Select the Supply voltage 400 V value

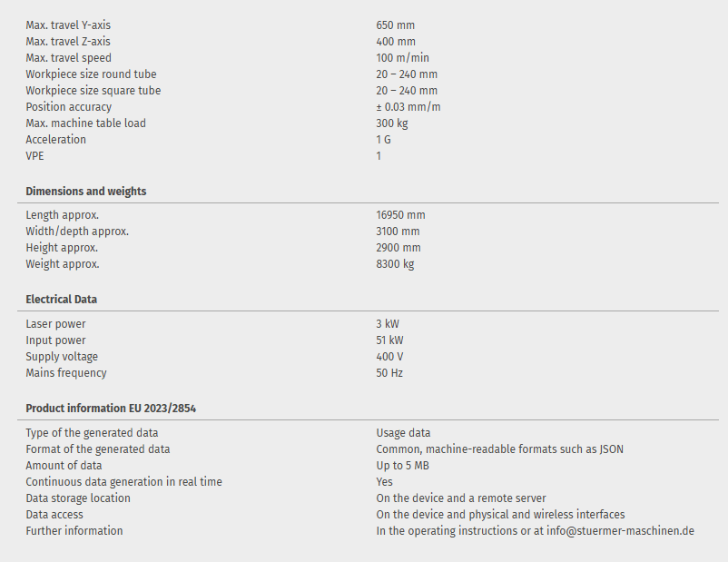click(x=390, y=357)
